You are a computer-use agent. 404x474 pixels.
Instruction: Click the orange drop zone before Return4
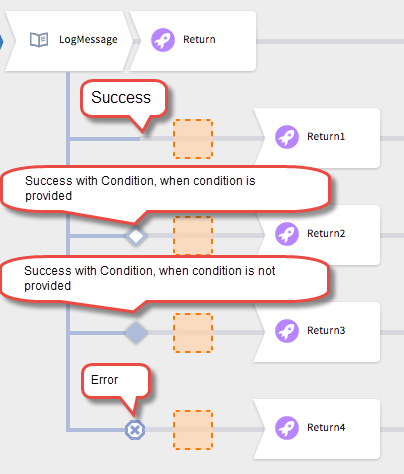click(x=193, y=430)
